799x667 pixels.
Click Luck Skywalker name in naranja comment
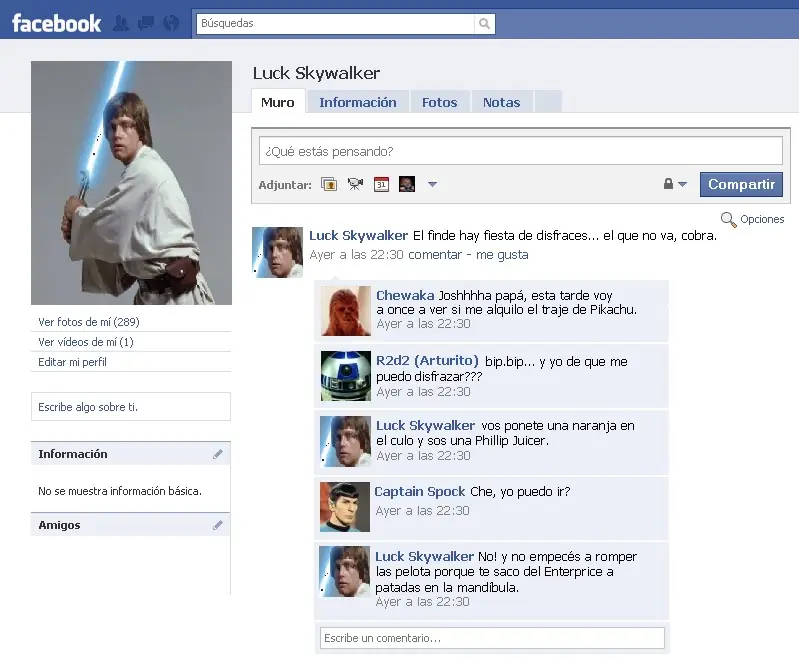(425, 425)
